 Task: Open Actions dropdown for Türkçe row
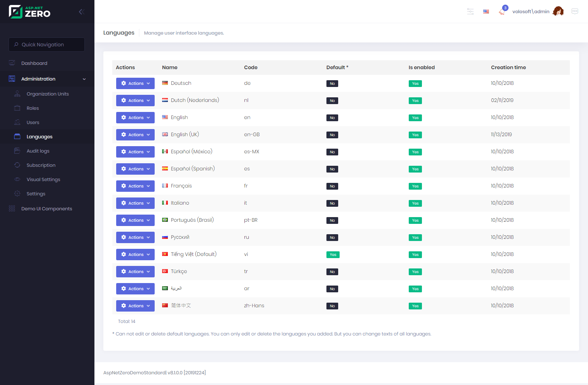[135, 272]
